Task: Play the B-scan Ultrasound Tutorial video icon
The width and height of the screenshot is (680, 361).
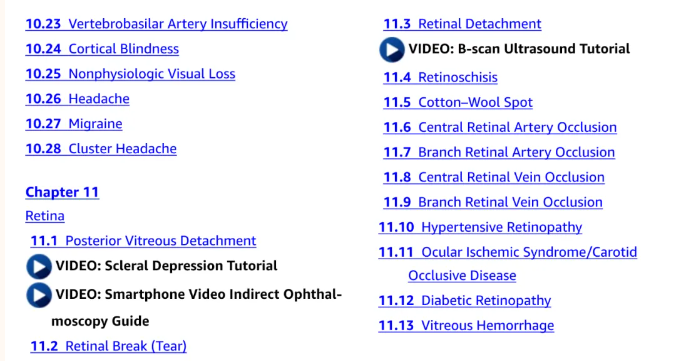Action: point(392,49)
